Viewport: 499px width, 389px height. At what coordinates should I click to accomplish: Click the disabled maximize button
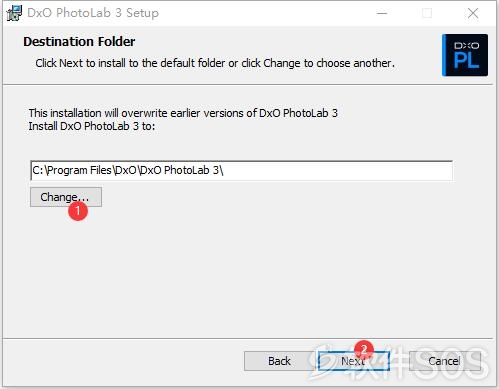pos(427,13)
